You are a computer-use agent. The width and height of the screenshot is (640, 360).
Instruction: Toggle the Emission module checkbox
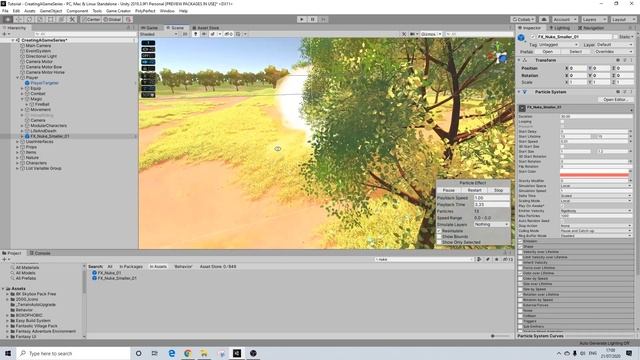520,241
